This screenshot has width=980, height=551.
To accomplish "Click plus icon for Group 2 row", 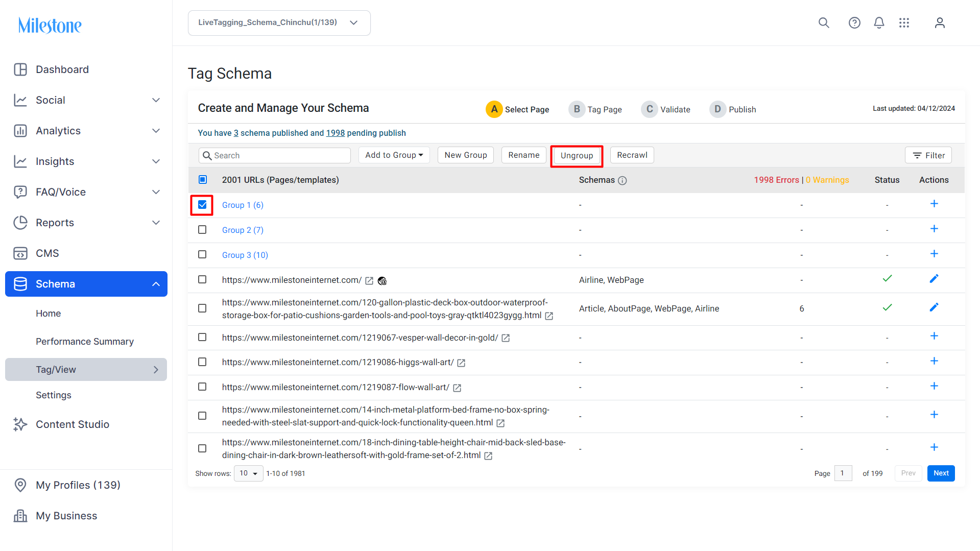I will (934, 229).
